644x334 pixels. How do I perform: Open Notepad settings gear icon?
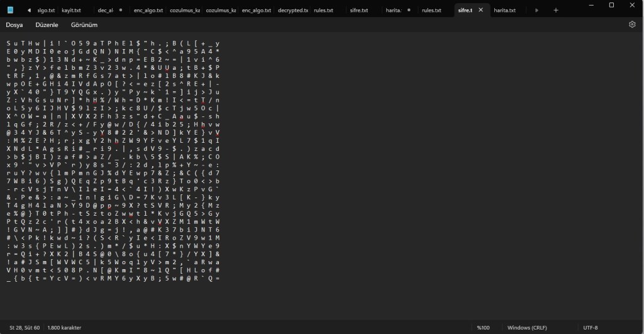(x=632, y=25)
